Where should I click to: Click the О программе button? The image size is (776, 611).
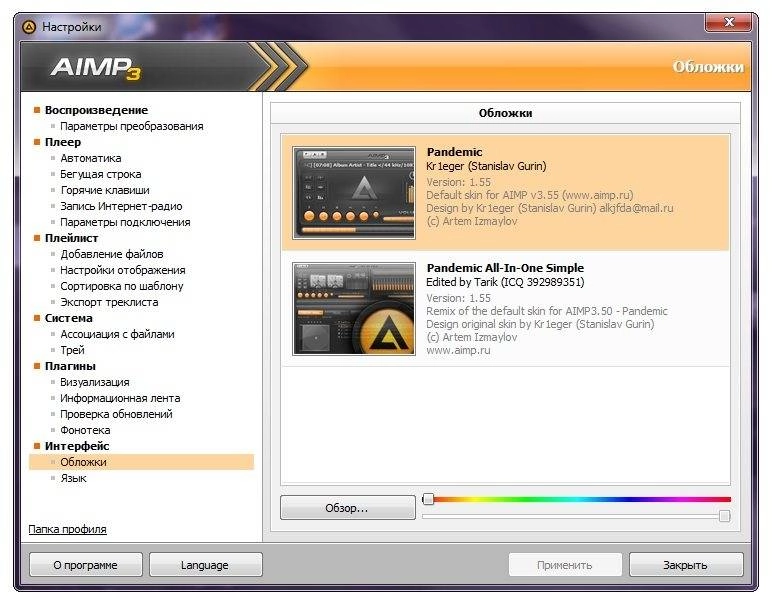[86, 565]
